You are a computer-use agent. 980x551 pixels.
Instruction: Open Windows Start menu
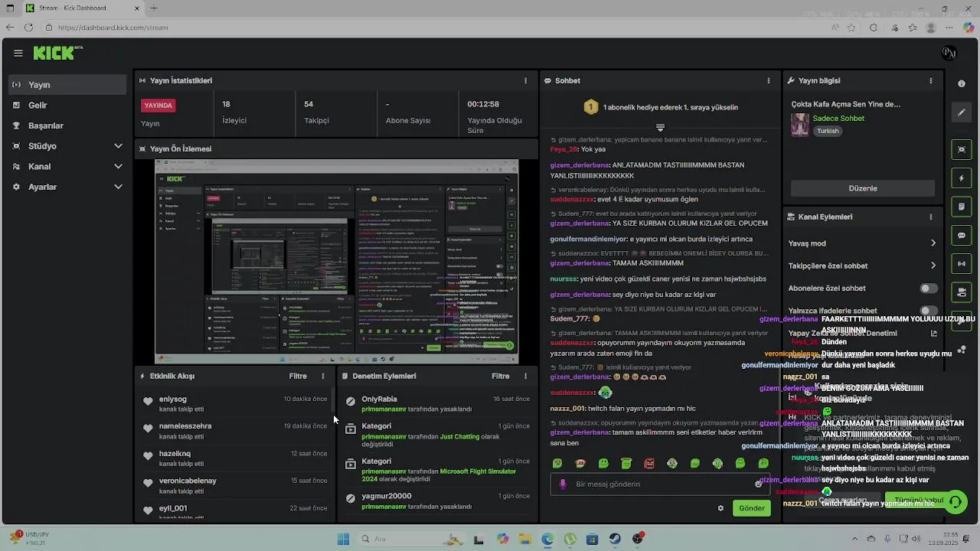[343, 539]
